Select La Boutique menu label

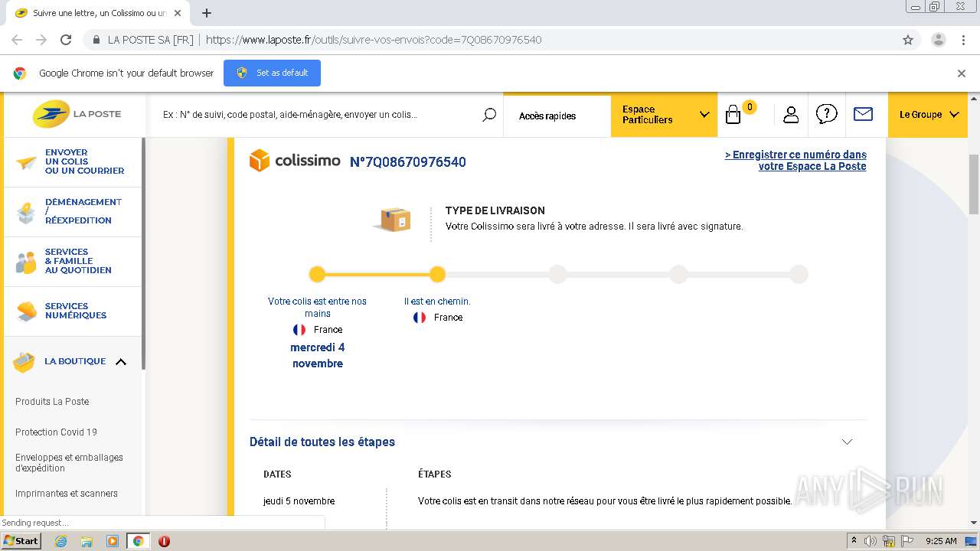[75, 361]
